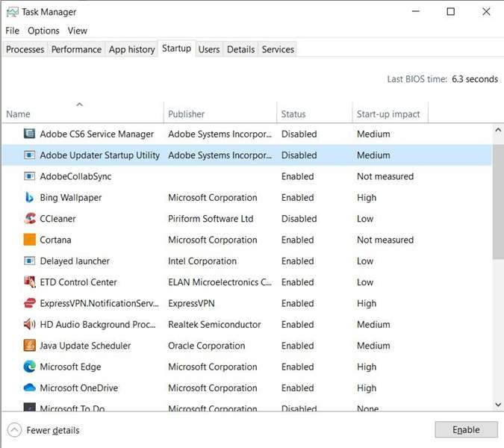Click the Adobe CS6 Service Manager icon

(30, 134)
